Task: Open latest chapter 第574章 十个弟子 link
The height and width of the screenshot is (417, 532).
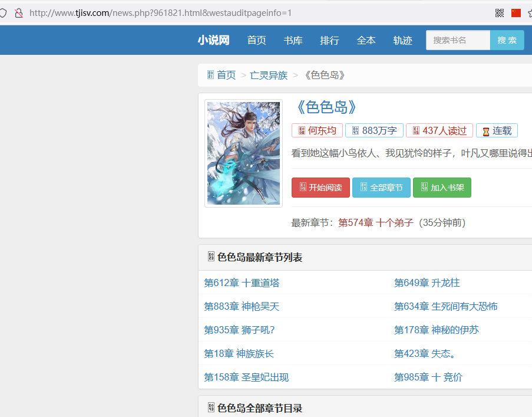Action: point(375,222)
